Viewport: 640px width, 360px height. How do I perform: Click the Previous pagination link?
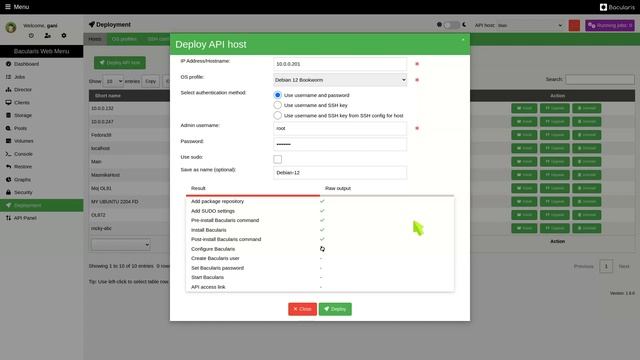click(584, 266)
